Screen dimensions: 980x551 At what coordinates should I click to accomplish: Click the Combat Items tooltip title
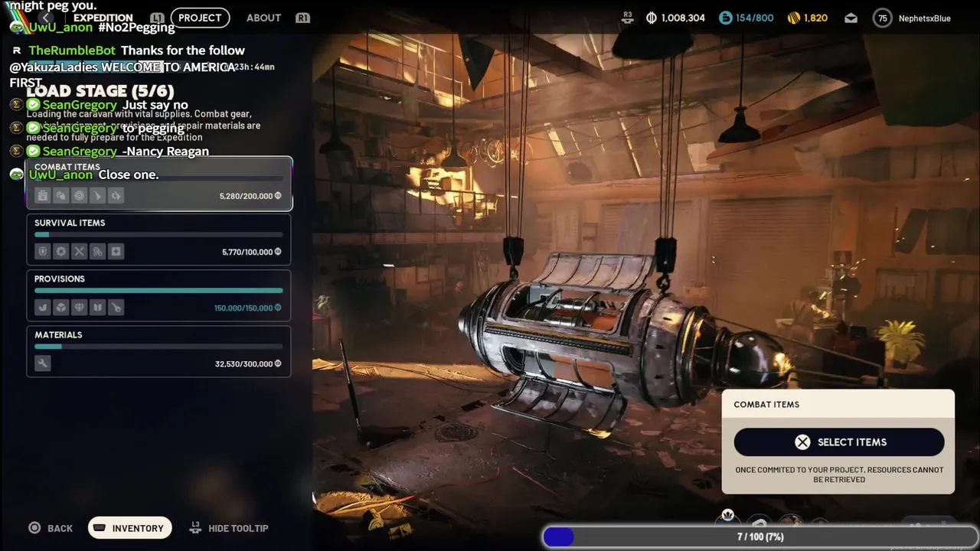[766, 404]
